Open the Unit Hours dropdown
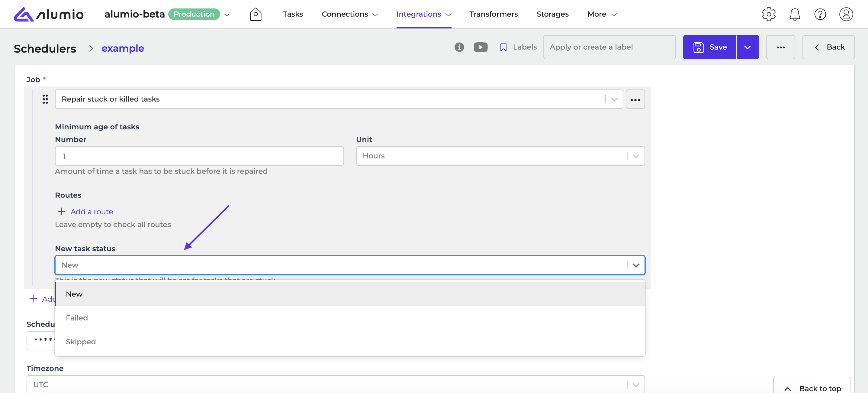 pyautogui.click(x=500, y=156)
